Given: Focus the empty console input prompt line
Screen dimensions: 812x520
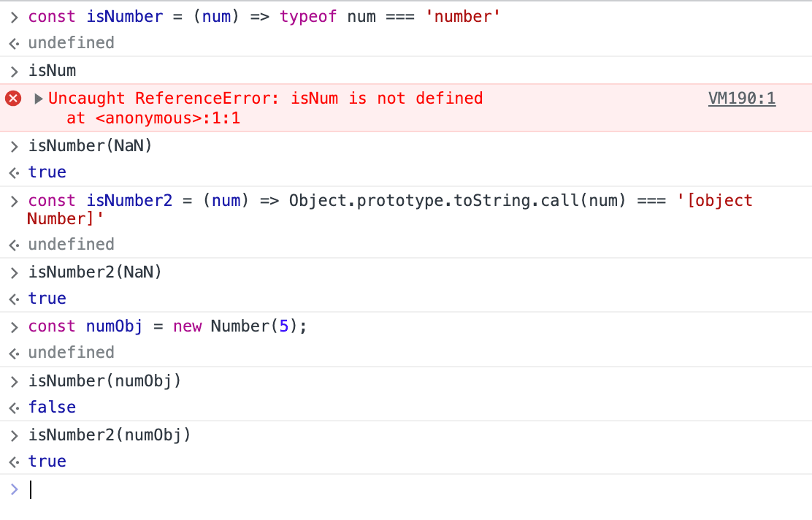Looking at the screenshot, I should 365,489.
